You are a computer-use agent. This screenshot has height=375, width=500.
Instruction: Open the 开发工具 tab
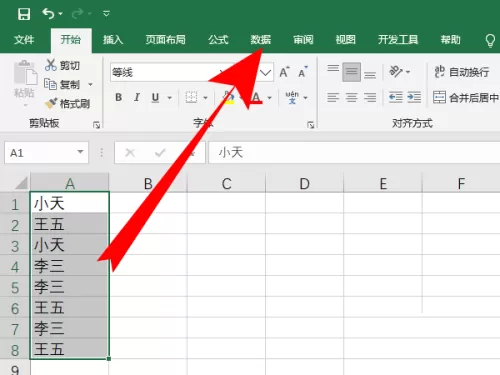pos(398,40)
